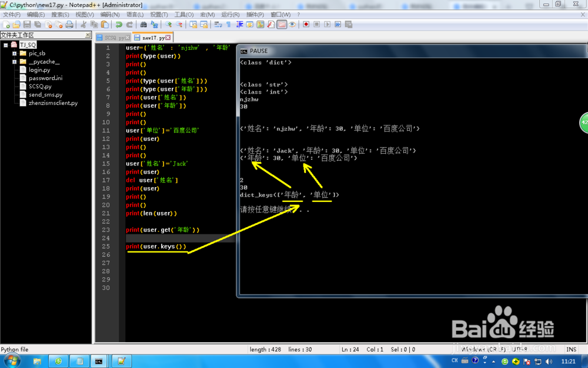Open the Function List panel icon
This screenshot has width=588, height=368.
click(270, 25)
